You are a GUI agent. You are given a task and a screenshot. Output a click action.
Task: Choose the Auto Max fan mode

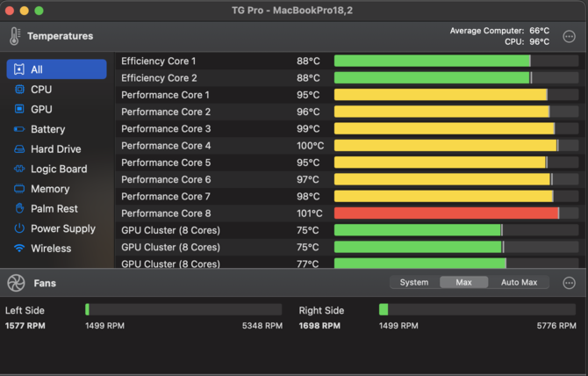(519, 282)
